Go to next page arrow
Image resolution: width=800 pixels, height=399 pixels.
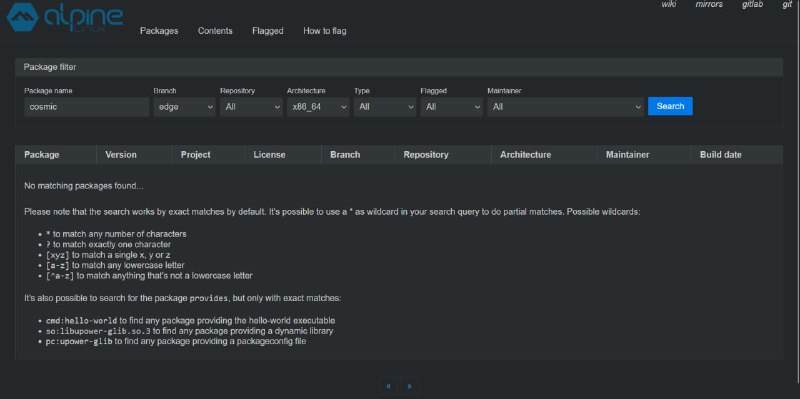[409, 386]
